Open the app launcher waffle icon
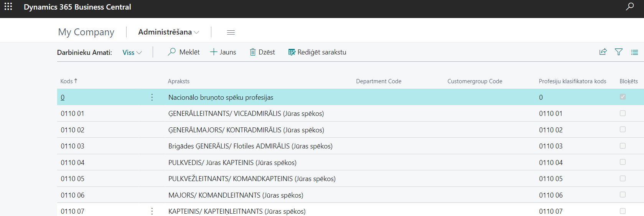The width and height of the screenshot is (644, 216). 8,7
